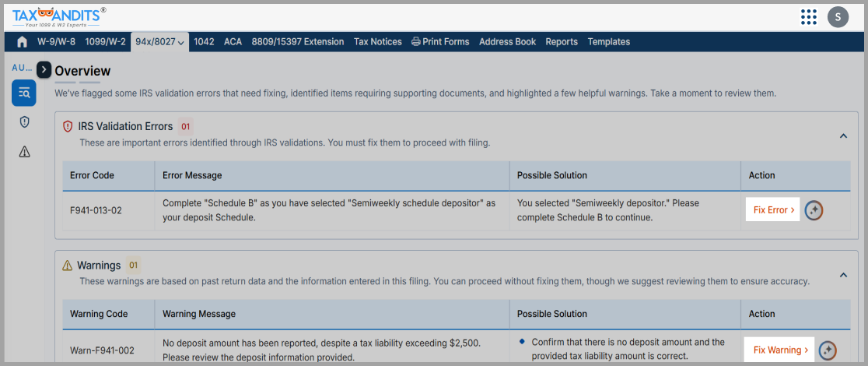This screenshot has height=366, width=868.
Task: Select the Overview sidebar icon
Action: 24,93
